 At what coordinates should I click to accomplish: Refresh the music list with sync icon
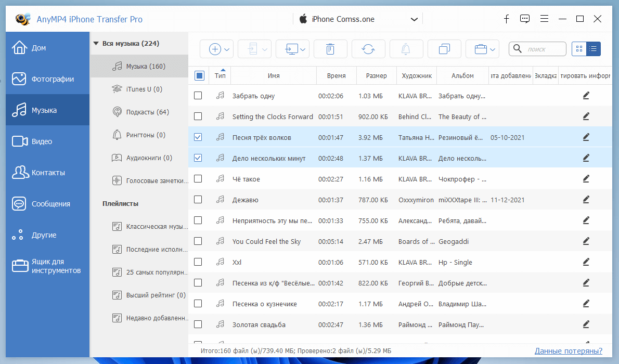click(x=368, y=49)
